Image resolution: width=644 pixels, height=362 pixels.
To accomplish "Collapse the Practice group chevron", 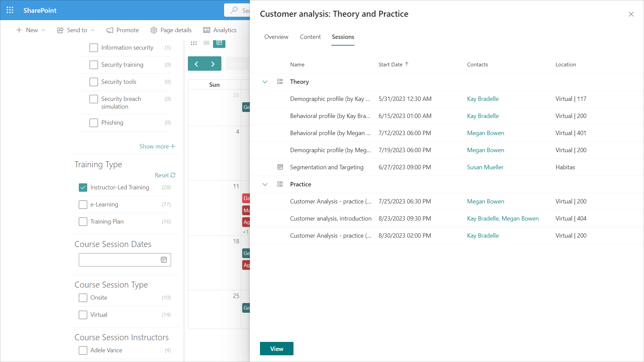I will click(265, 184).
